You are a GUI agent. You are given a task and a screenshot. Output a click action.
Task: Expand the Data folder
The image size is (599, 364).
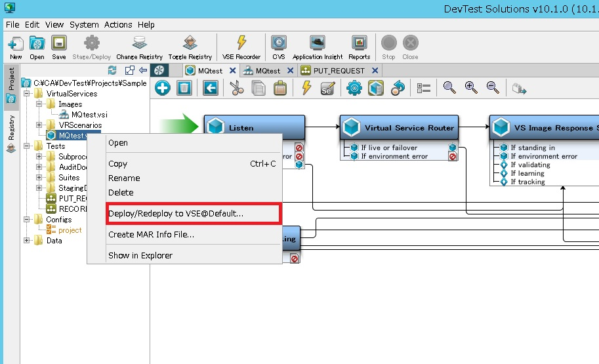pyautogui.click(x=27, y=241)
